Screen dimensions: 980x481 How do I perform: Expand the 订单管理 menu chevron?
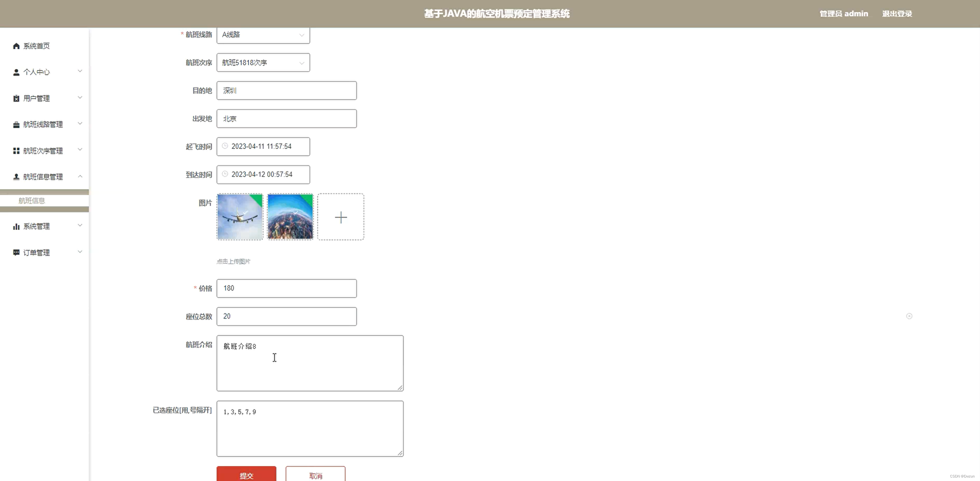point(80,251)
